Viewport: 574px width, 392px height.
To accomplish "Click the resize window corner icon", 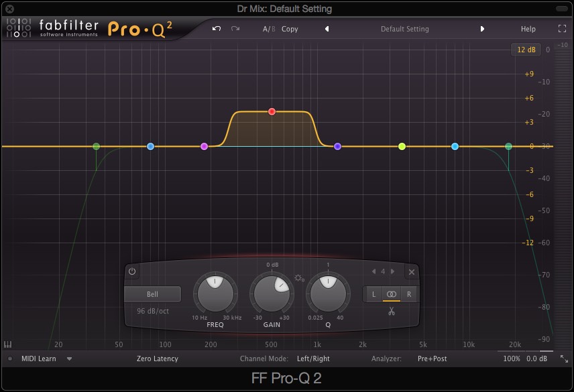I will pos(564,359).
